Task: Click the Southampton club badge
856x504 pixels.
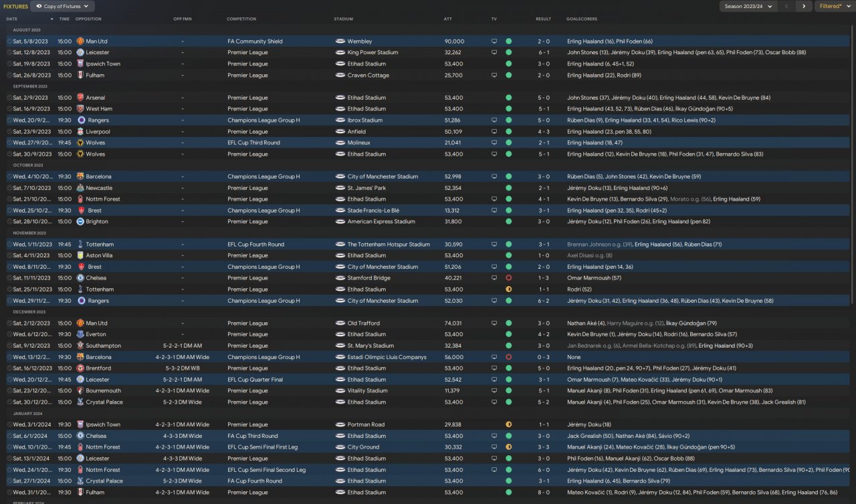Action: click(x=80, y=346)
